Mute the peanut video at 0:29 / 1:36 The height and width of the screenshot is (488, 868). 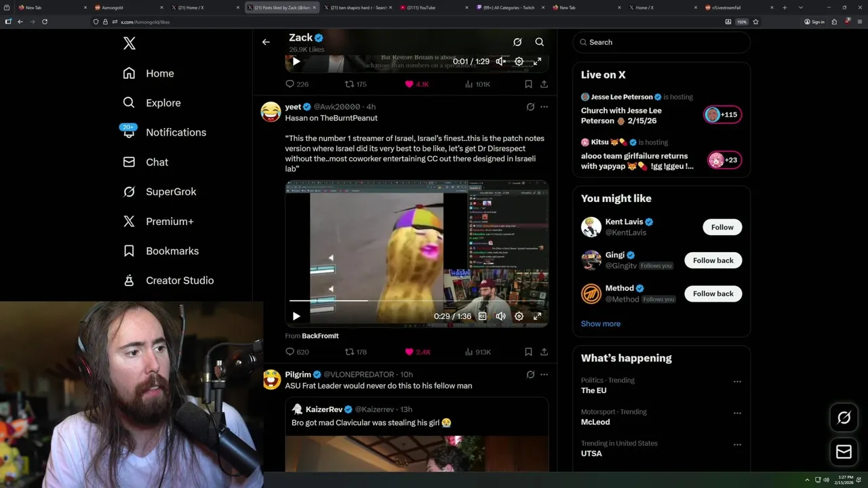point(500,316)
